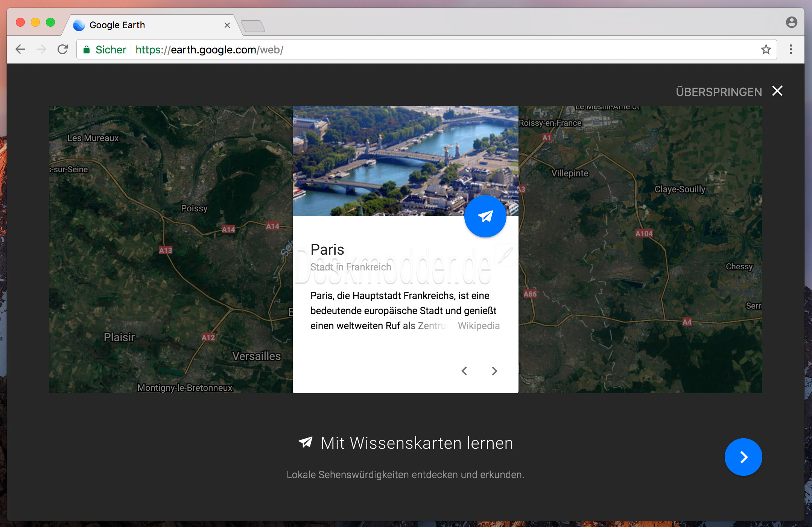Click the 'Mit Wissenskarten lernen' heading
812x527 pixels.
[x=417, y=443]
